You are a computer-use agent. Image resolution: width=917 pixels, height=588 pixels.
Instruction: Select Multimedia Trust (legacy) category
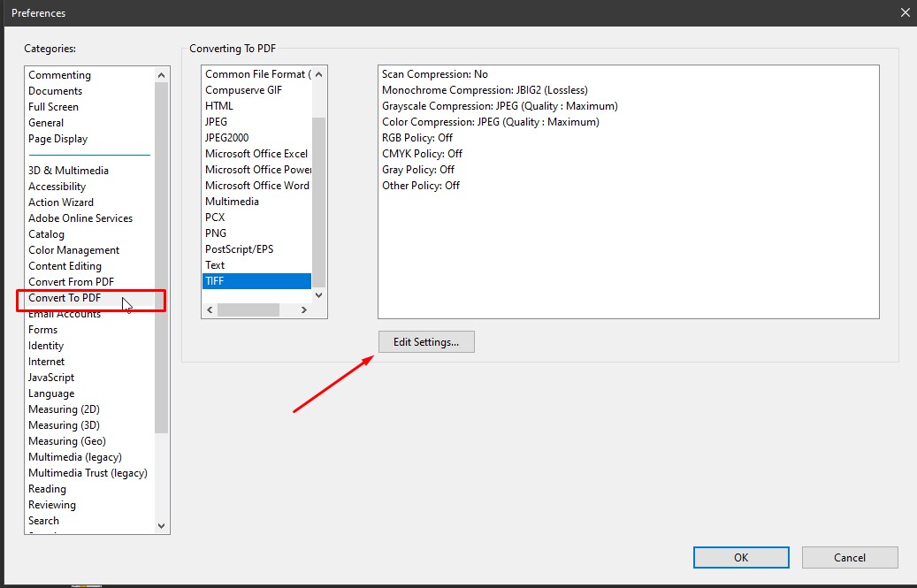click(x=88, y=473)
